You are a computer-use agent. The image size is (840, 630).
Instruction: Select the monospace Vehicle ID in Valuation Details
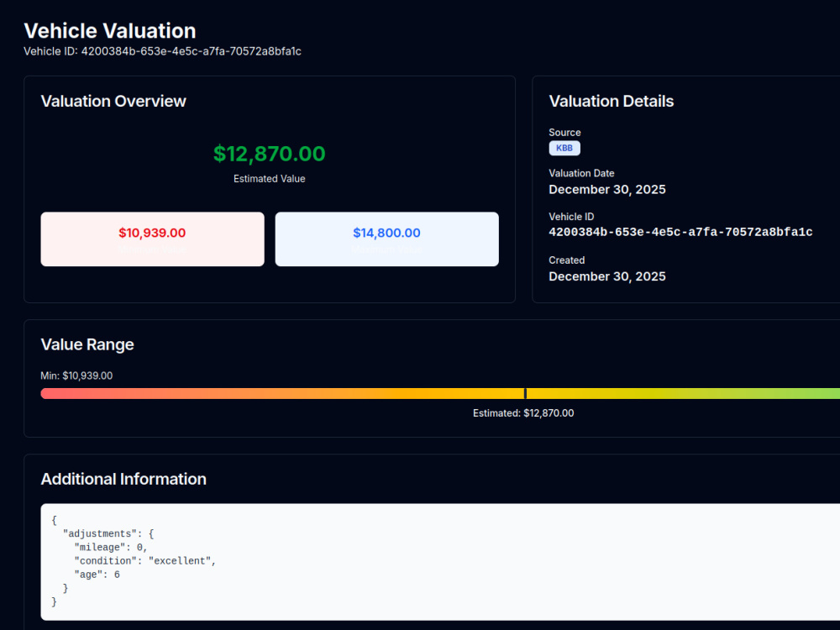tap(680, 232)
